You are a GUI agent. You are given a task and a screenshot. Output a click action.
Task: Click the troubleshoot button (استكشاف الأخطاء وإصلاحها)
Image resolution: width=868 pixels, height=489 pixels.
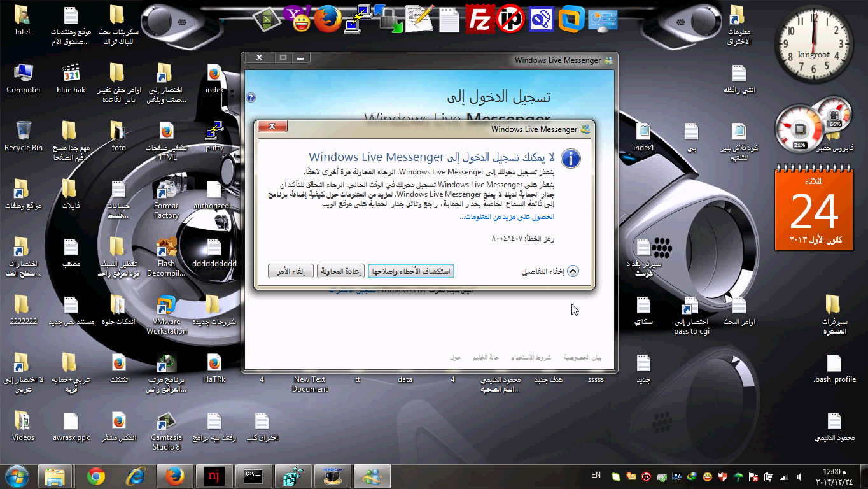(x=411, y=271)
